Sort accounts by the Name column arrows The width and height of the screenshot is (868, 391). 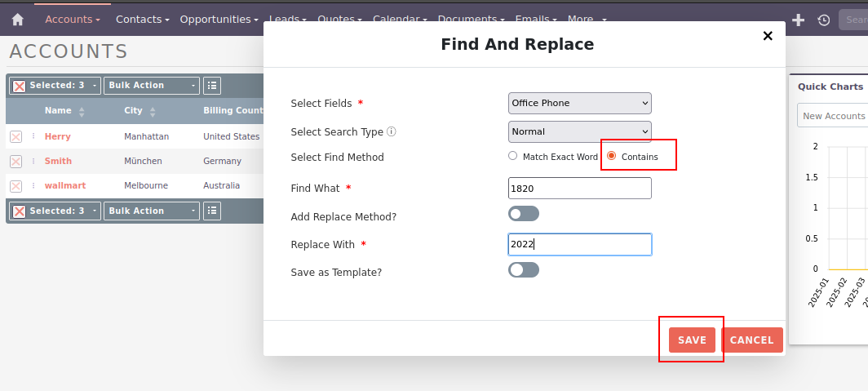[x=82, y=111]
